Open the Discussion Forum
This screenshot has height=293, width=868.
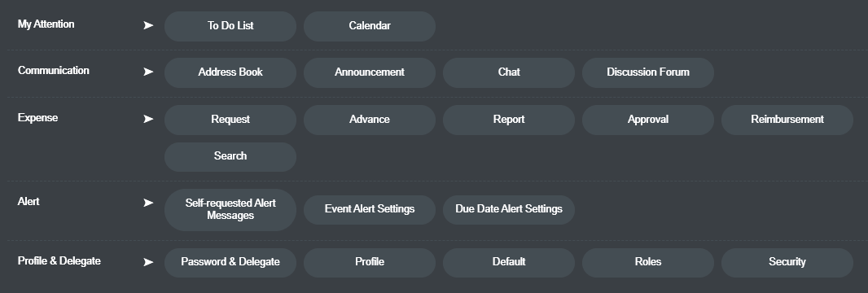pos(648,72)
